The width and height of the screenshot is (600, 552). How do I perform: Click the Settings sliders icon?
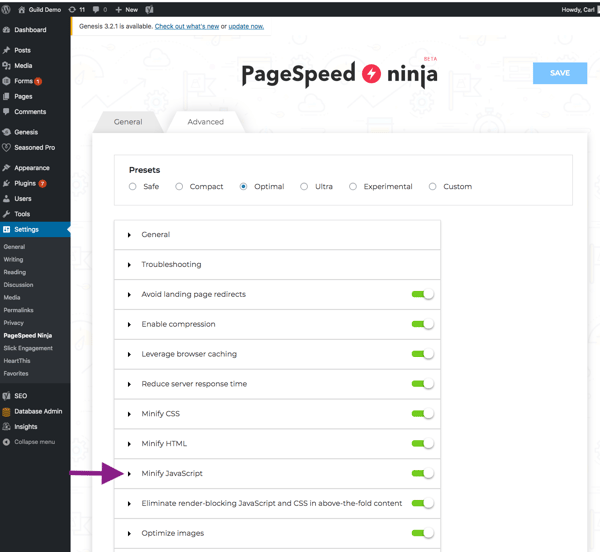pyautogui.click(x=6, y=230)
